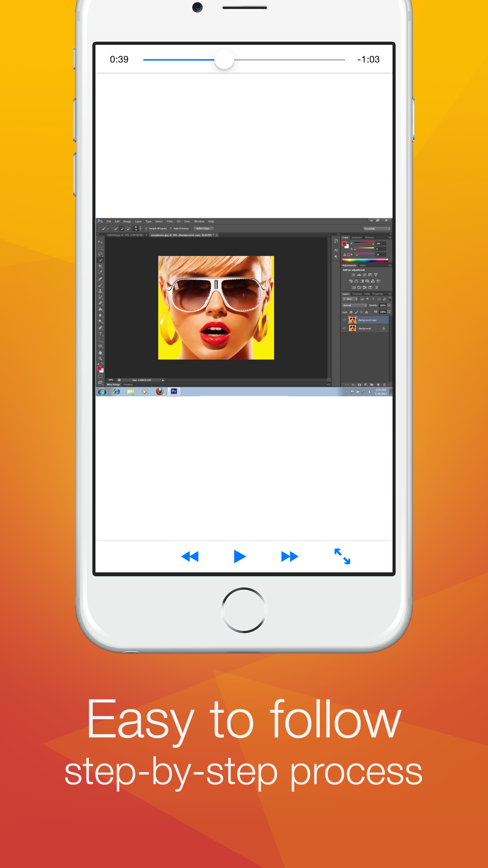
Task: Open the Essentials workspace dropdown
Action: pyautogui.click(x=377, y=228)
